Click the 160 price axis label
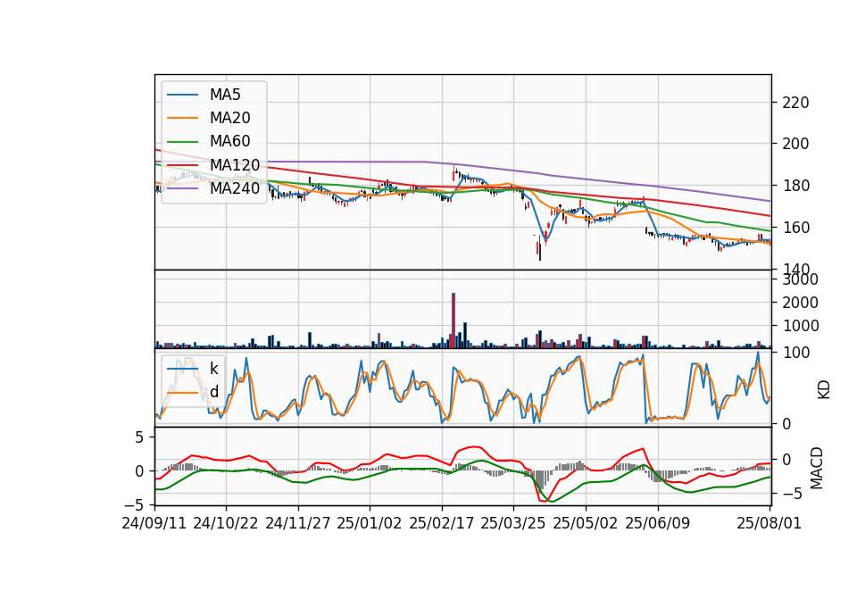857x616 pixels. tap(795, 228)
